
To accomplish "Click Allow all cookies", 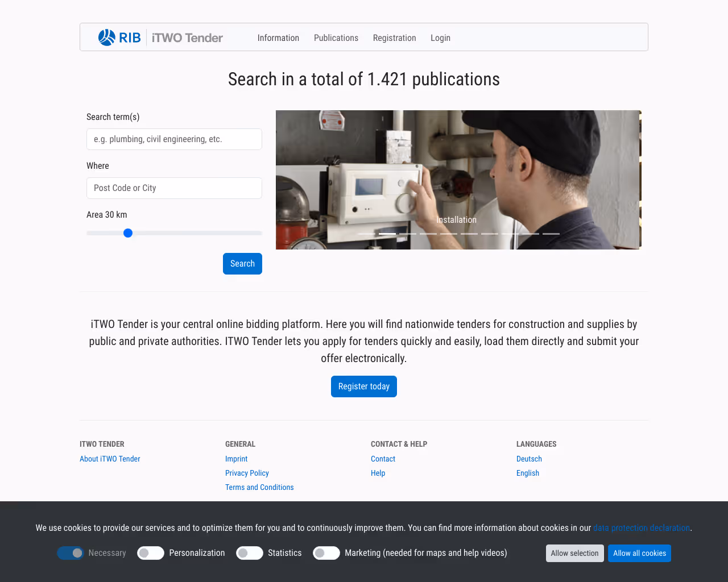I will click(639, 553).
